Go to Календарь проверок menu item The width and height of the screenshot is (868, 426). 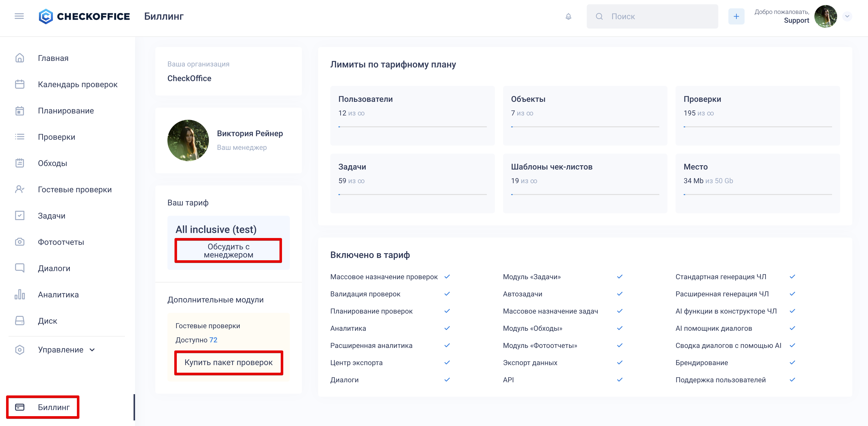coord(77,84)
